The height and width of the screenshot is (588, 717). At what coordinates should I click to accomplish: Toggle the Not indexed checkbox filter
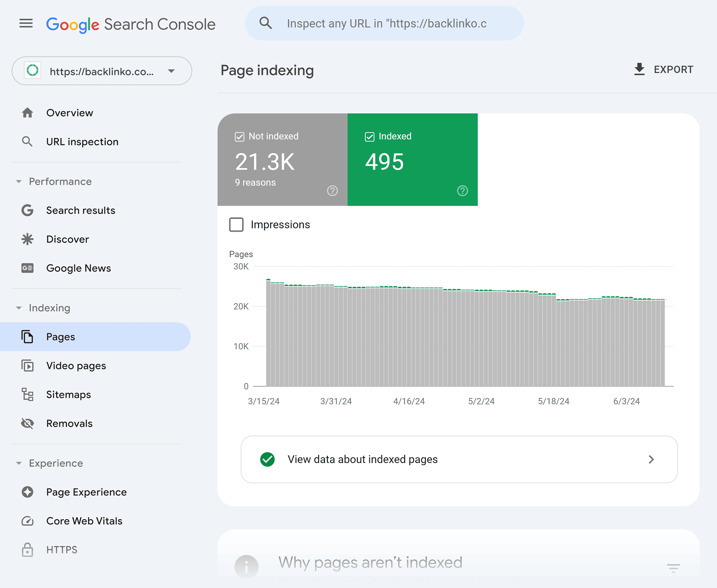click(240, 136)
